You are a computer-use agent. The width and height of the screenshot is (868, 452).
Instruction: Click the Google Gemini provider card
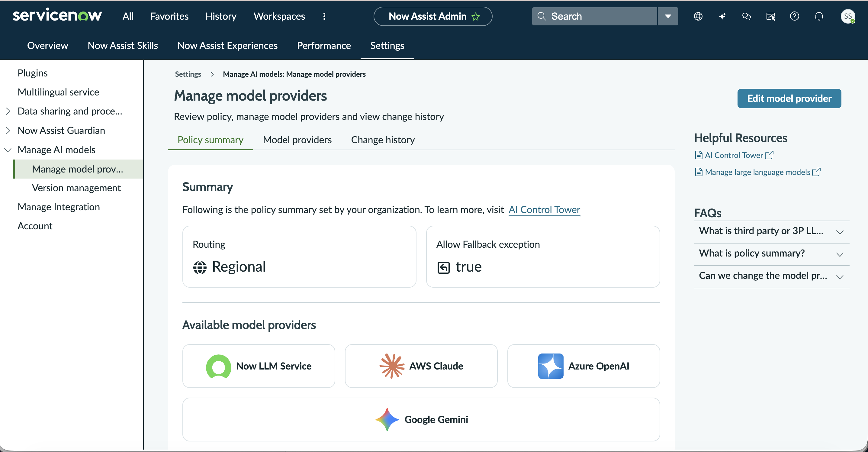[421, 420]
